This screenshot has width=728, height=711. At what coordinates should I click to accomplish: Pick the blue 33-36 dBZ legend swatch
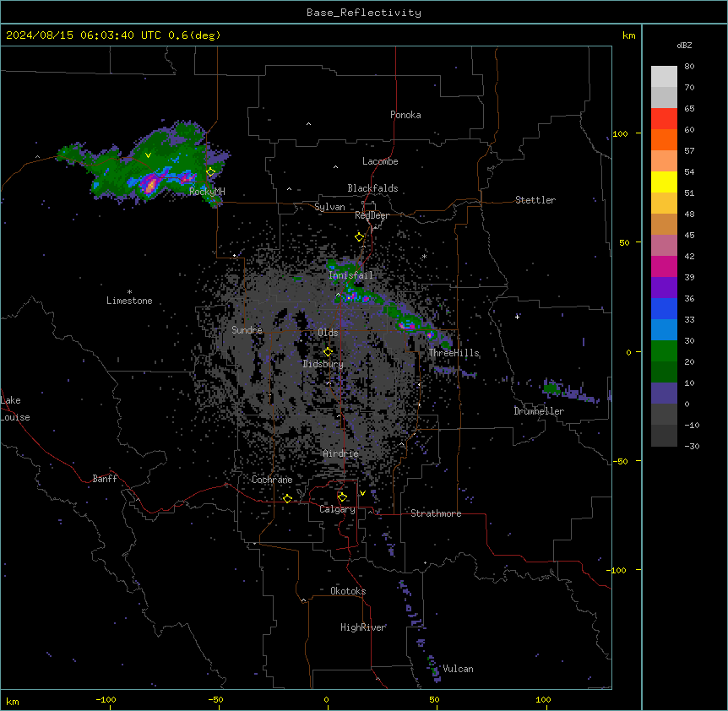[x=664, y=308]
